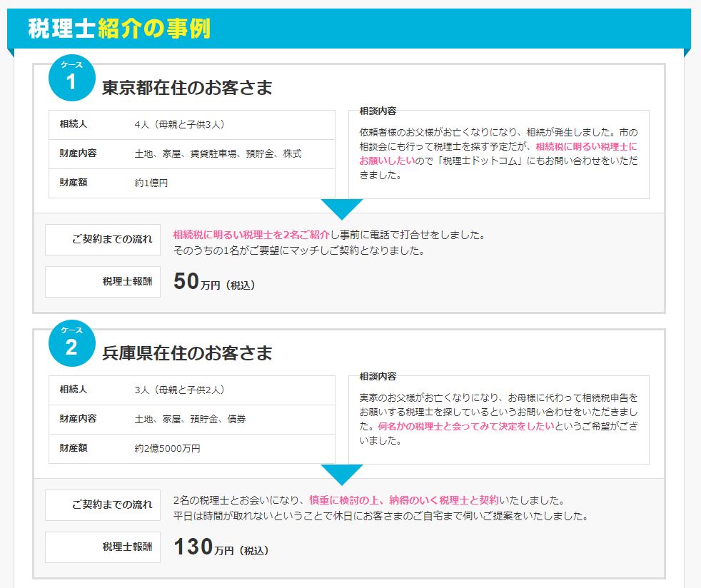
Task: Click the blue down arrow under the Hyogo case
Action: 342,474
